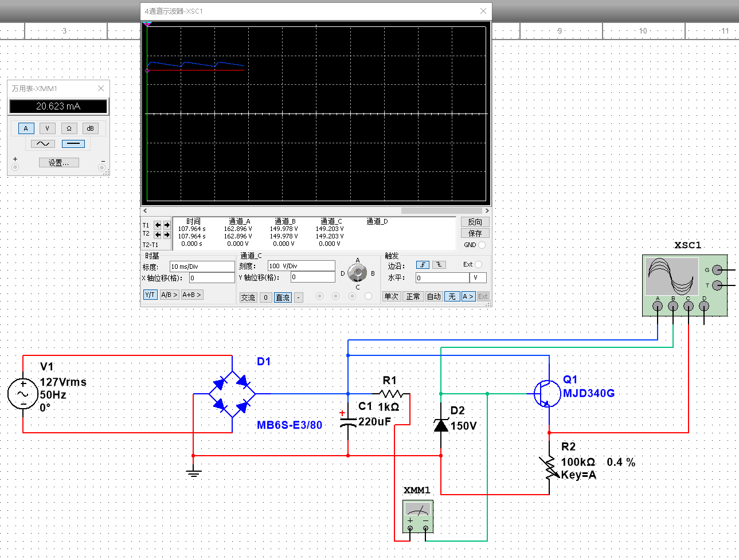This screenshot has height=560, width=739.
Task: Select the unselected fourth channel radio button
Action: [x=368, y=296]
